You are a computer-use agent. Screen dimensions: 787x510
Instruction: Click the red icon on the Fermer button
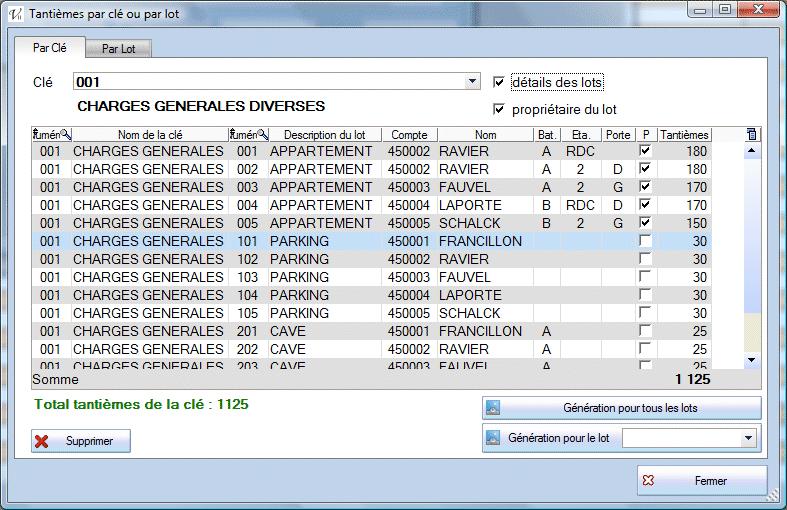tap(648, 481)
